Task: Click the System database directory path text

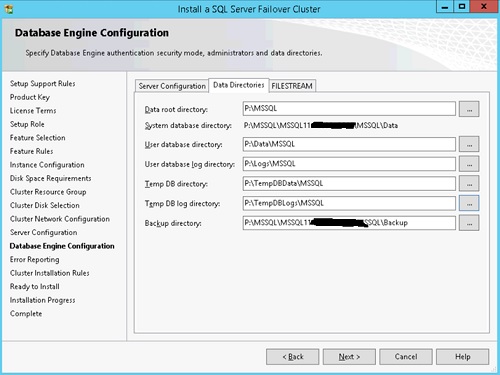Action: [321, 125]
